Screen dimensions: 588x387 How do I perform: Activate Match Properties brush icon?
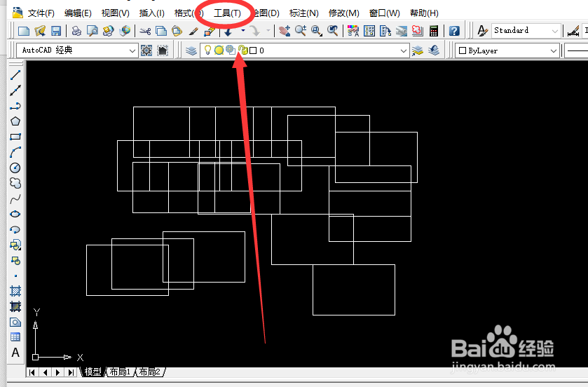(193, 31)
